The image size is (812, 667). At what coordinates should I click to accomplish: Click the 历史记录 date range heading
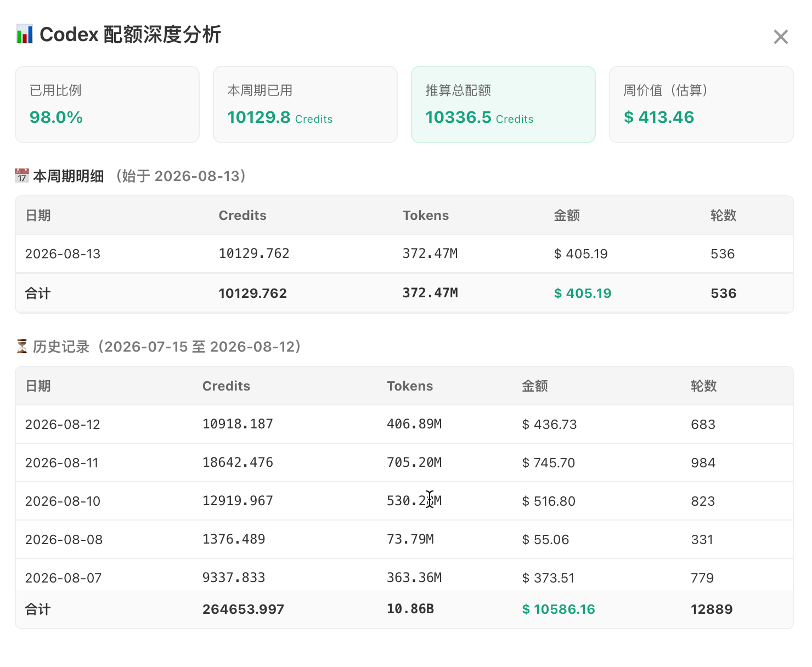(167, 347)
